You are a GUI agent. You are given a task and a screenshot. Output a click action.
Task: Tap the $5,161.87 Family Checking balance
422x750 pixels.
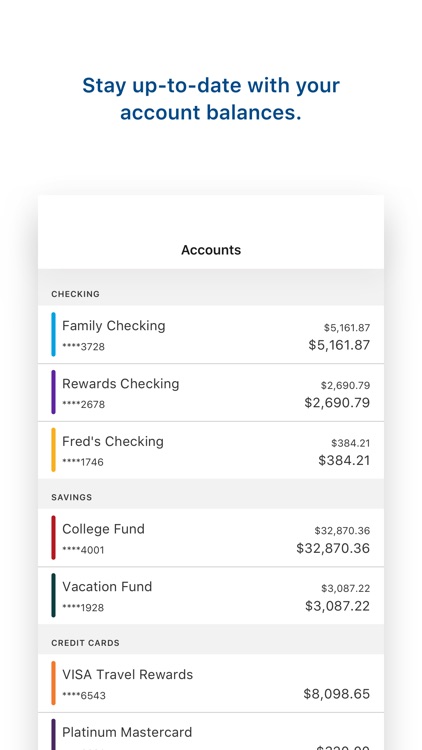[x=339, y=345]
